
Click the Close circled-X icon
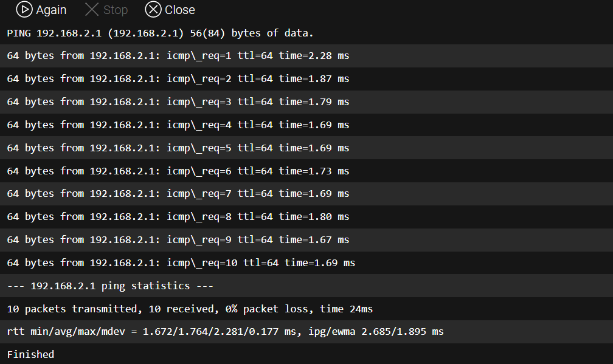[x=153, y=10]
